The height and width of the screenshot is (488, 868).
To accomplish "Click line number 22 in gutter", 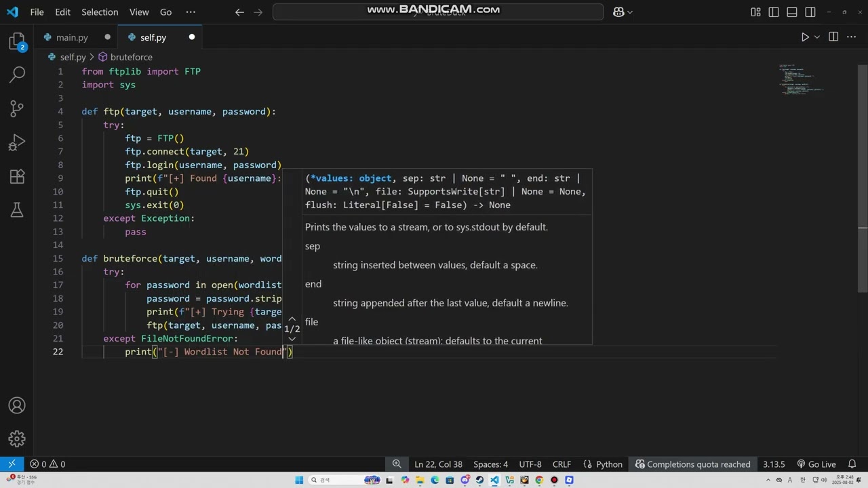I will coord(58,352).
